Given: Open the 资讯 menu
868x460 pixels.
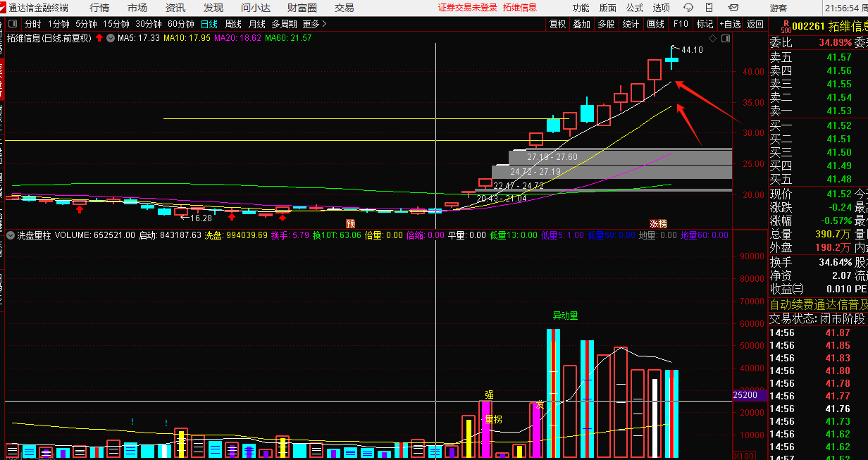Looking at the screenshot, I should pos(175,8).
